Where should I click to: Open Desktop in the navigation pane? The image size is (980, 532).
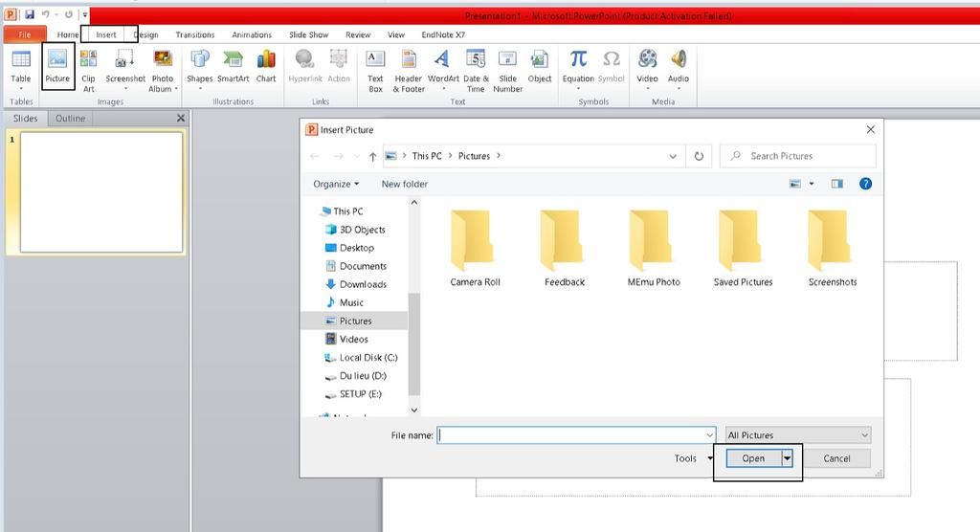point(349,248)
